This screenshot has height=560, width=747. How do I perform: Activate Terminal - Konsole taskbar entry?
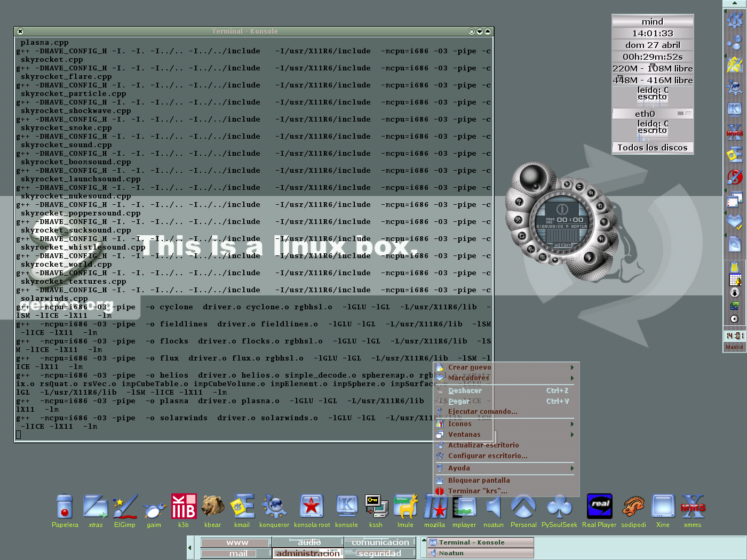tap(481, 542)
